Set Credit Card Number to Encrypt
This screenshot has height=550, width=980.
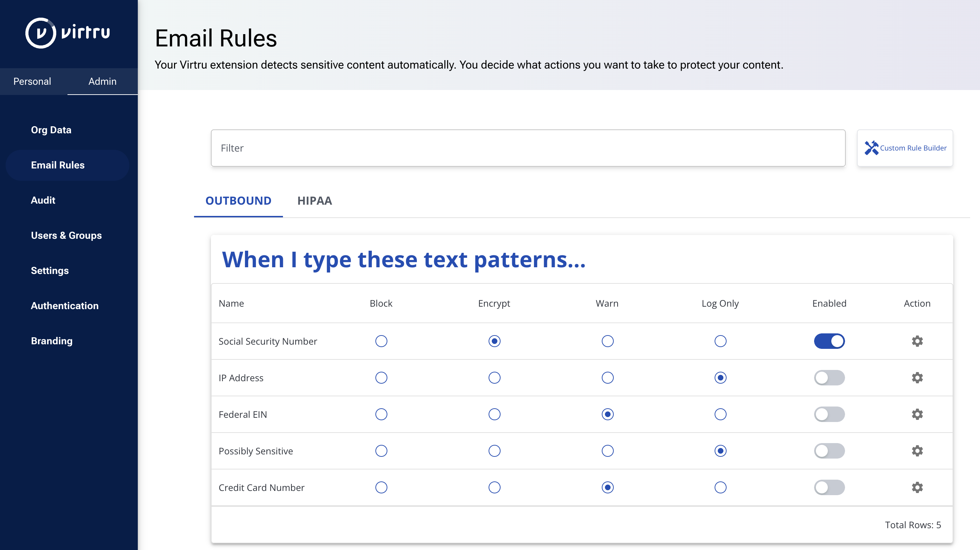tap(494, 487)
